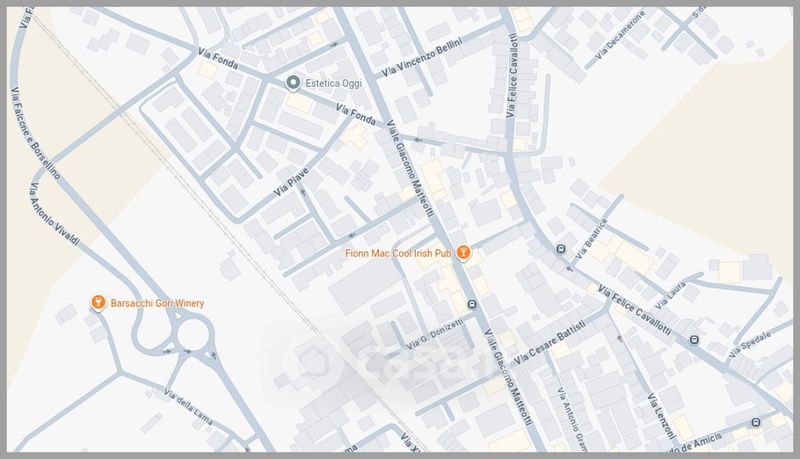Select the Via Falcone e Borsellino label

coord(35,134)
